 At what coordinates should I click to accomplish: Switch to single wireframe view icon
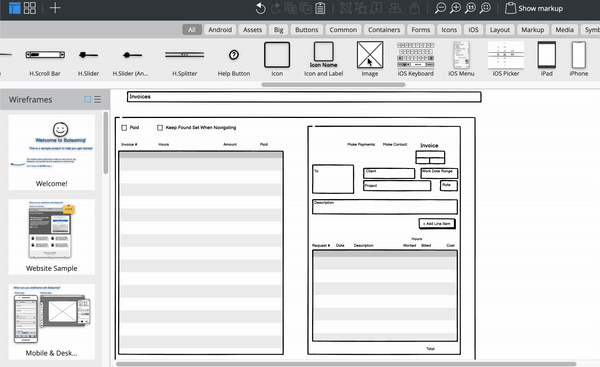15,8
